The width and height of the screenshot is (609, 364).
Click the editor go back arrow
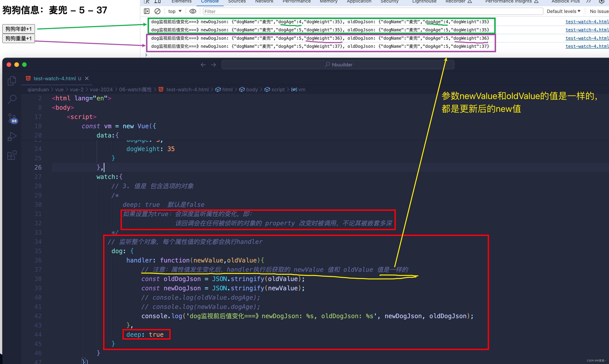tap(203, 65)
